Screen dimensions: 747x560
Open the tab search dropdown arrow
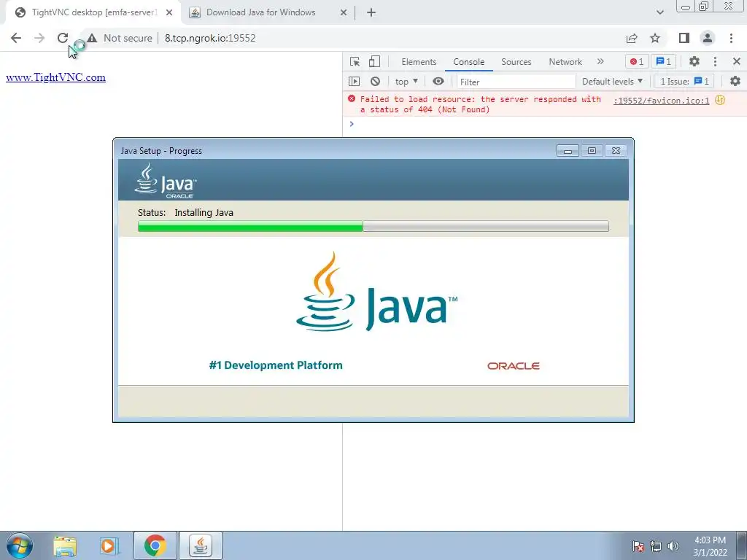coord(659,12)
